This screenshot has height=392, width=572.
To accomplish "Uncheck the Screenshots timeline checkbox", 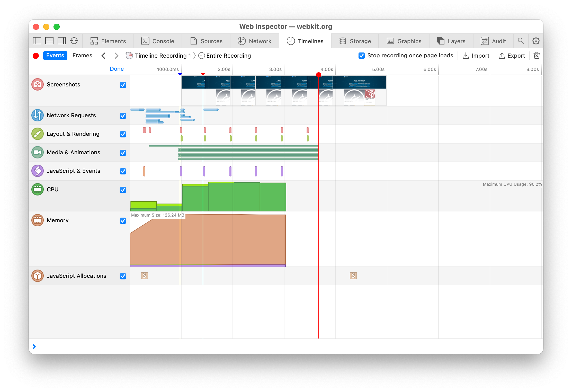I will pyautogui.click(x=123, y=85).
